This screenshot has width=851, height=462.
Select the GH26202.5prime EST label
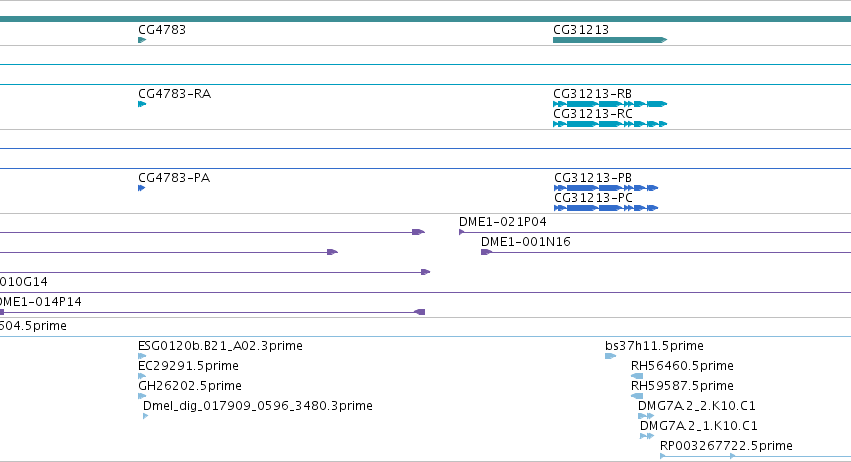coord(190,386)
